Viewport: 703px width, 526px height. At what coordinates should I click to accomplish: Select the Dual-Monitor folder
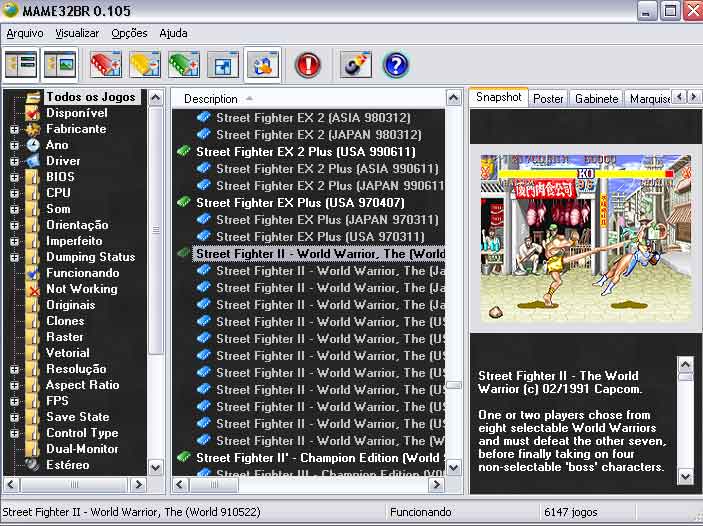[82, 449]
